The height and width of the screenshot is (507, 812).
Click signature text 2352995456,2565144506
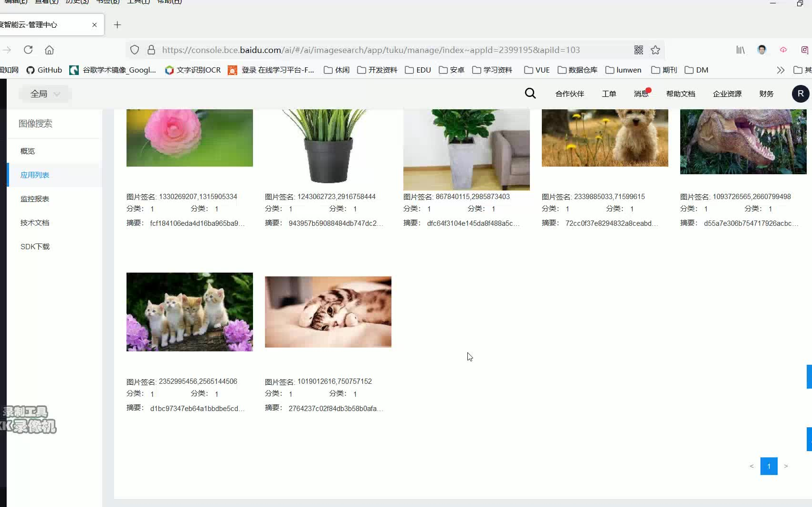pos(198,381)
